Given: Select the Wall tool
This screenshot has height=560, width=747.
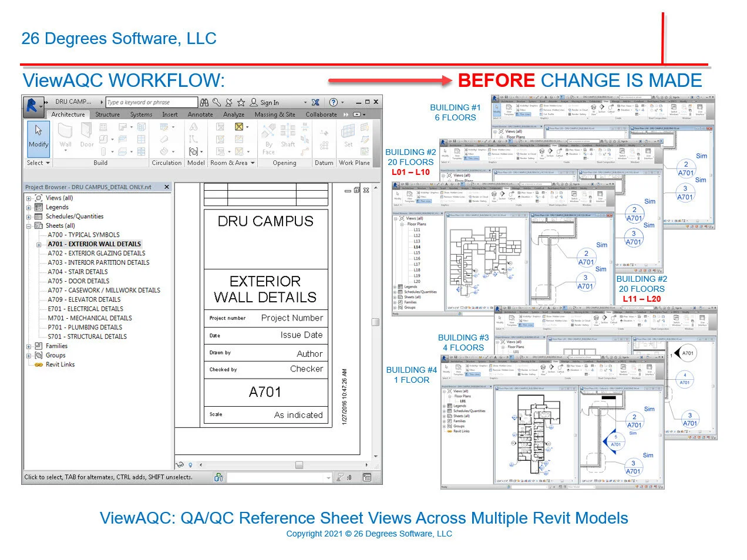Looking at the screenshot, I should 65,136.
